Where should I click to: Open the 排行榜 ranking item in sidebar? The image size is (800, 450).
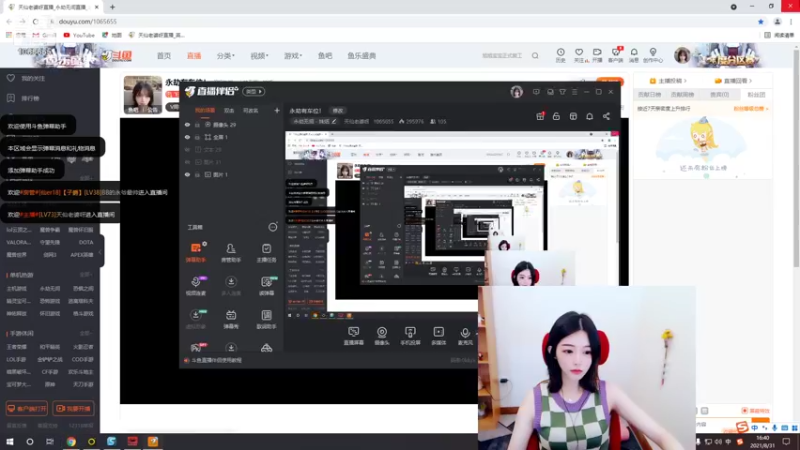[23, 98]
